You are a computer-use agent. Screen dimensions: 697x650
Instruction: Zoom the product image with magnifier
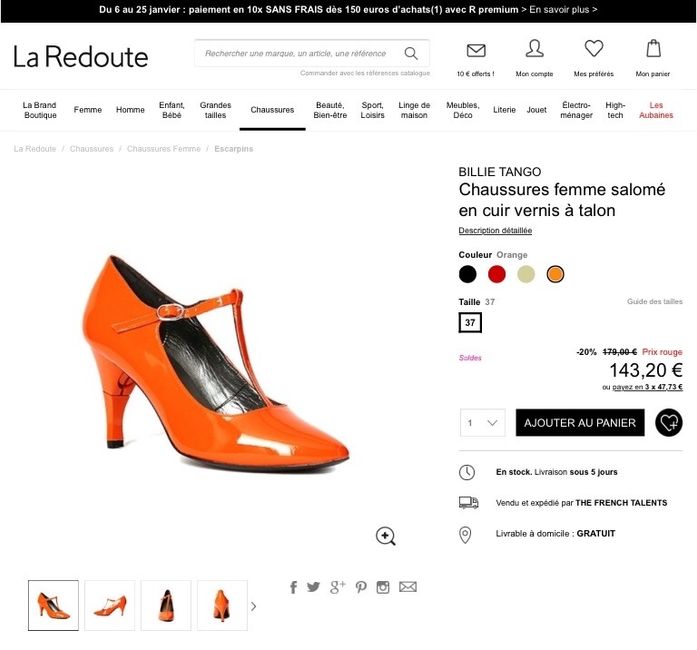click(x=386, y=536)
